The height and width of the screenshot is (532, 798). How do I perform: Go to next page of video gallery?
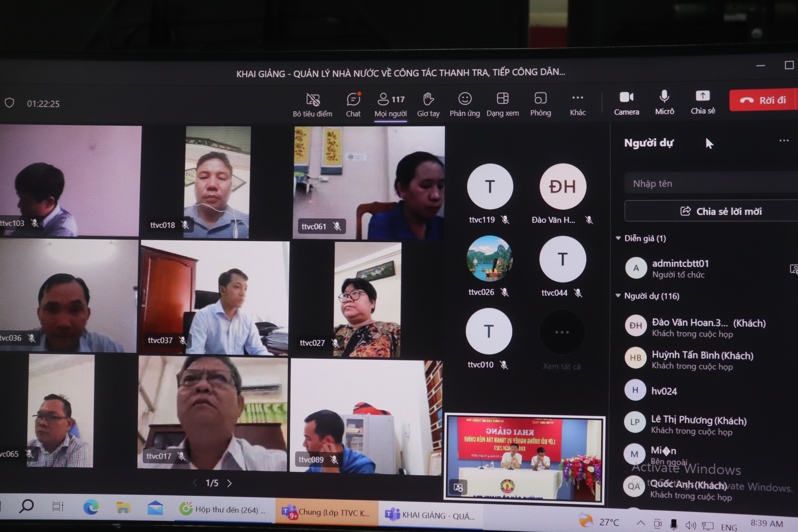[229, 483]
